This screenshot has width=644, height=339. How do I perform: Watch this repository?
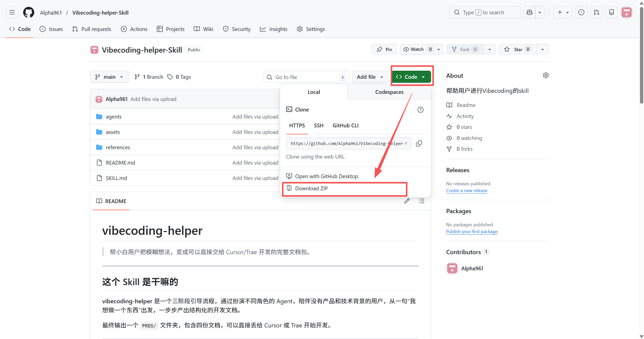point(416,49)
